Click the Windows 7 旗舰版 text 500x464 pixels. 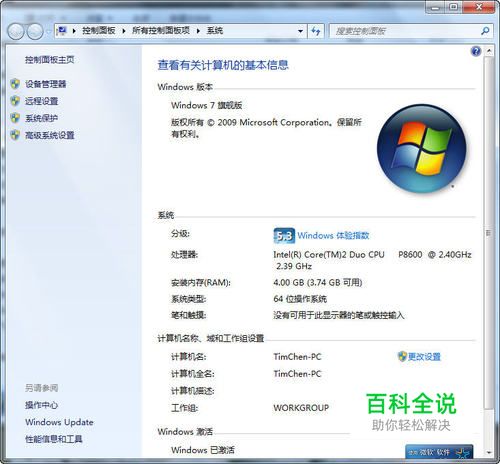206,105
